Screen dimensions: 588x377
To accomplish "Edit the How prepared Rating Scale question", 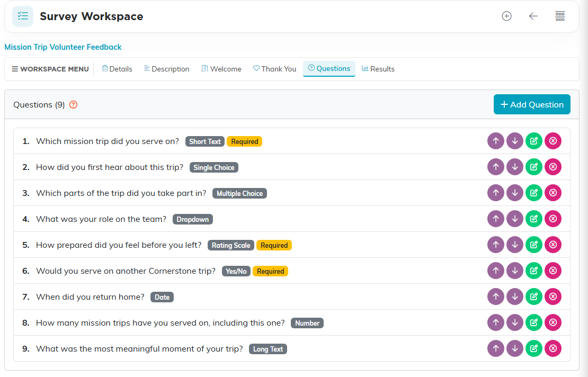I will 534,245.
